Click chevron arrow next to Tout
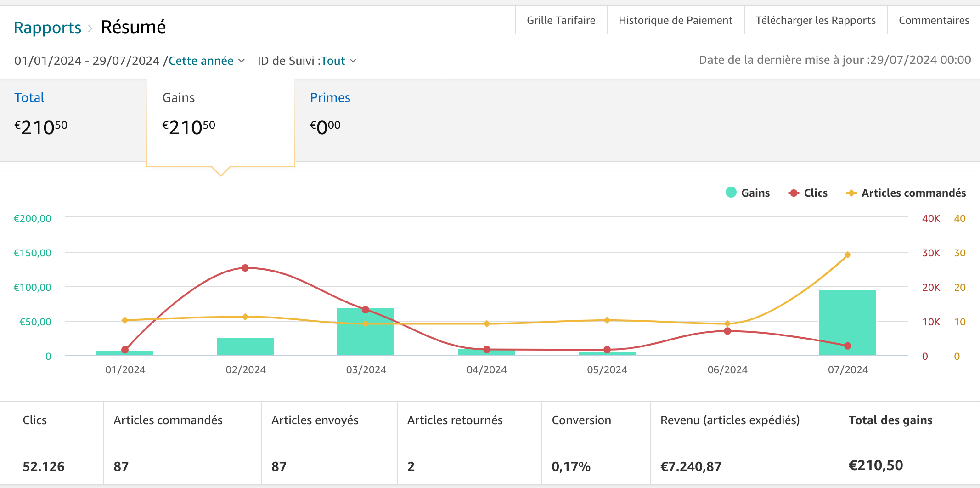Viewport: 980px width, 488px height. (353, 61)
